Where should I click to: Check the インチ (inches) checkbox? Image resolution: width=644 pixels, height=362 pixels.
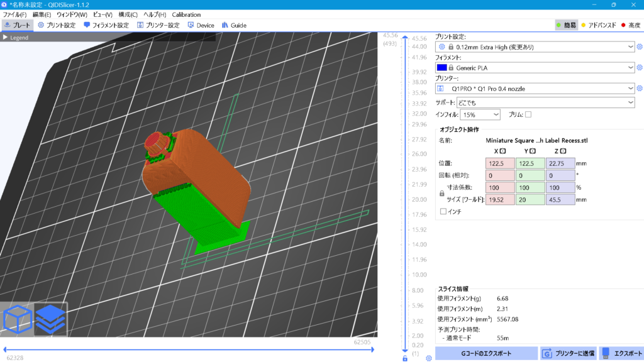(x=443, y=211)
